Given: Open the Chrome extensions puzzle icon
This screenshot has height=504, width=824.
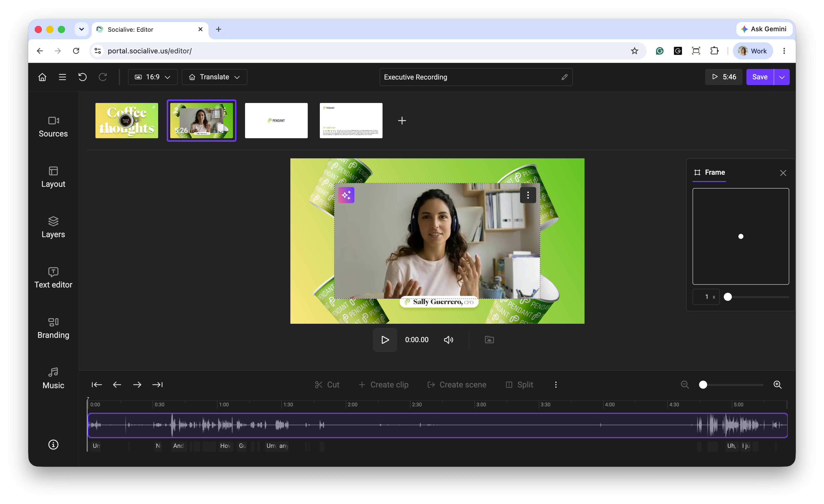Looking at the screenshot, I should (x=714, y=51).
